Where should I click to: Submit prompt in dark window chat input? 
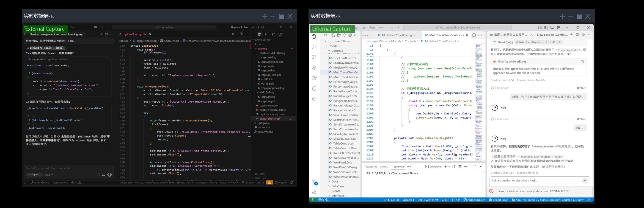click(x=109, y=175)
